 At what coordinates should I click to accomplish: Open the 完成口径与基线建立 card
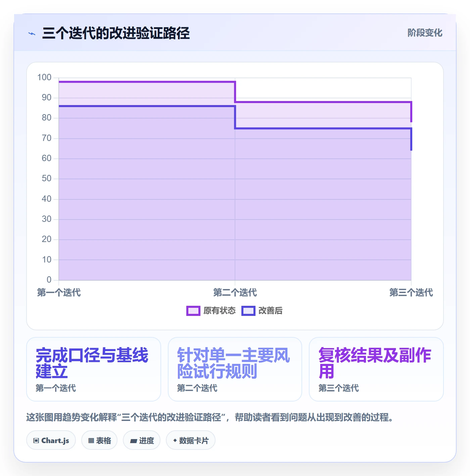pos(94,369)
